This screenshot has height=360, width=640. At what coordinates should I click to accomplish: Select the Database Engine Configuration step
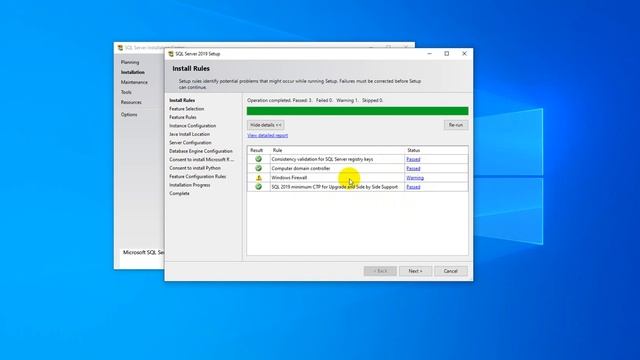tap(201, 151)
